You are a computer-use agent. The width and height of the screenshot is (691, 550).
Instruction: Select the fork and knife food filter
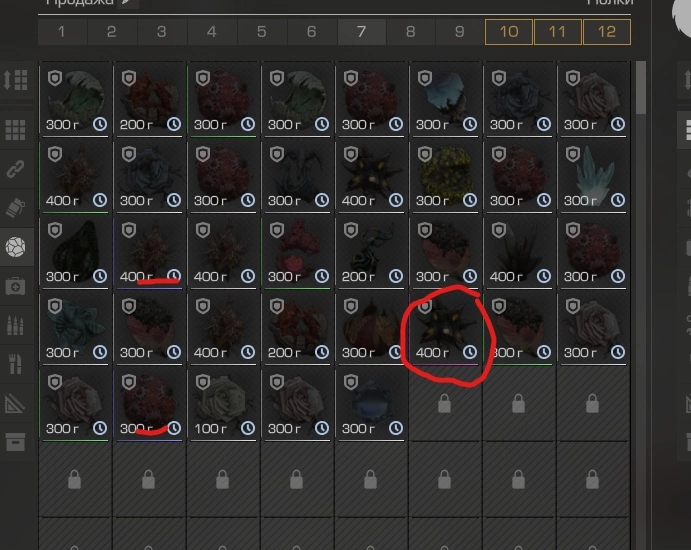(x=15, y=364)
